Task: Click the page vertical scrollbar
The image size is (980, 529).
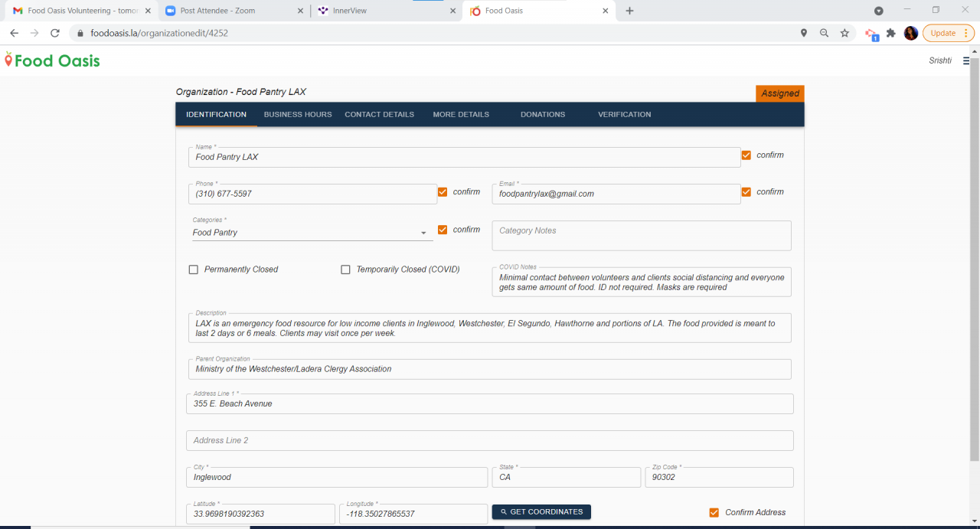Action: click(x=975, y=260)
